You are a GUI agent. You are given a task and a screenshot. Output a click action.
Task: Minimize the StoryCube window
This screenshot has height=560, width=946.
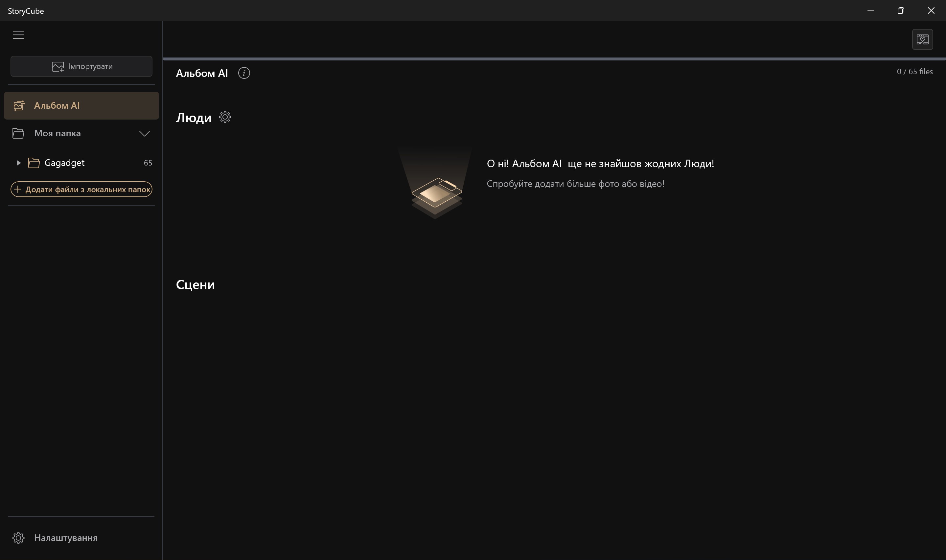point(870,11)
